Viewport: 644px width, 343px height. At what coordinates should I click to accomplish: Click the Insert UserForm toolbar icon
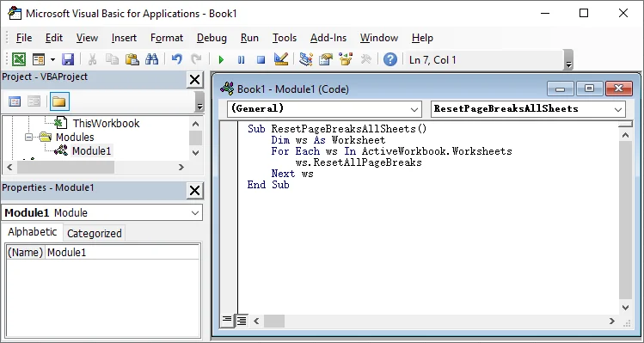click(39, 59)
